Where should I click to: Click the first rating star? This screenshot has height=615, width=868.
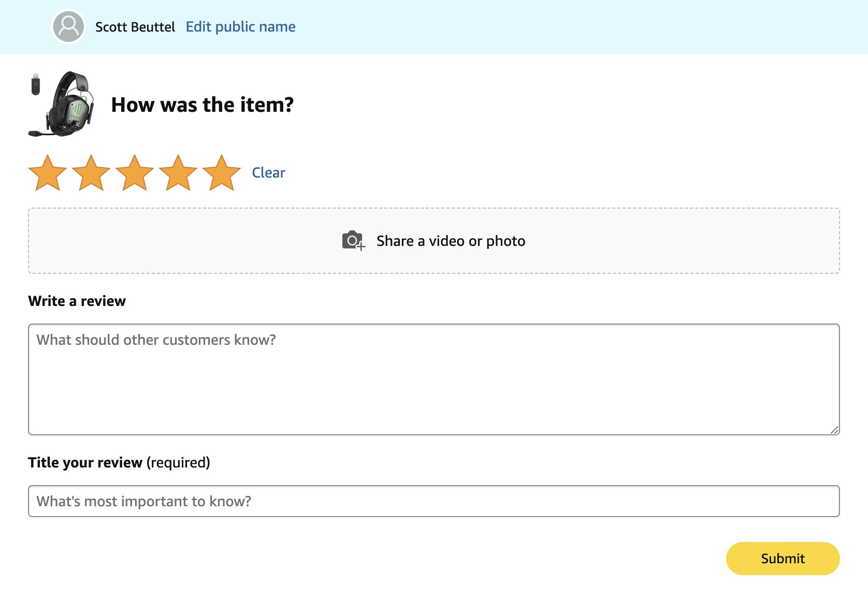(x=48, y=173)
